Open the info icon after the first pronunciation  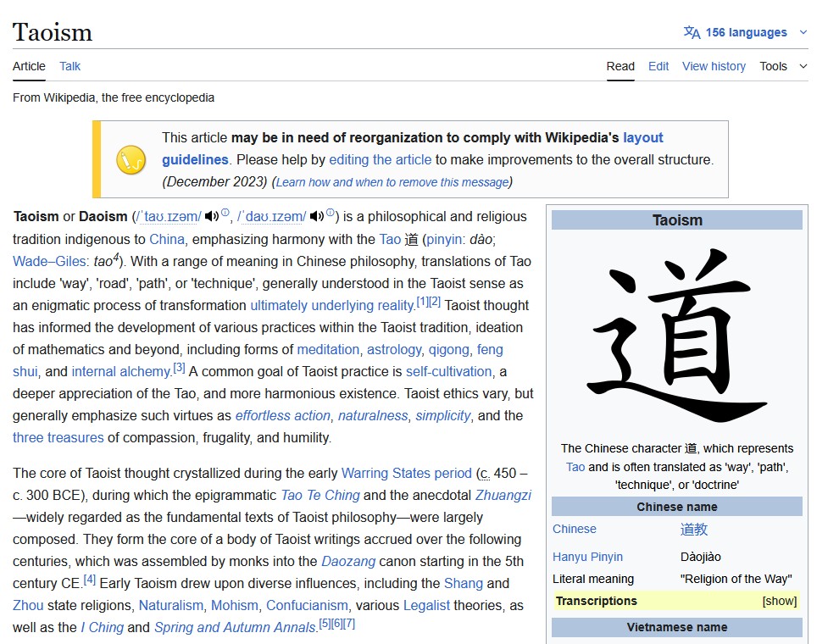click(225, 213)
